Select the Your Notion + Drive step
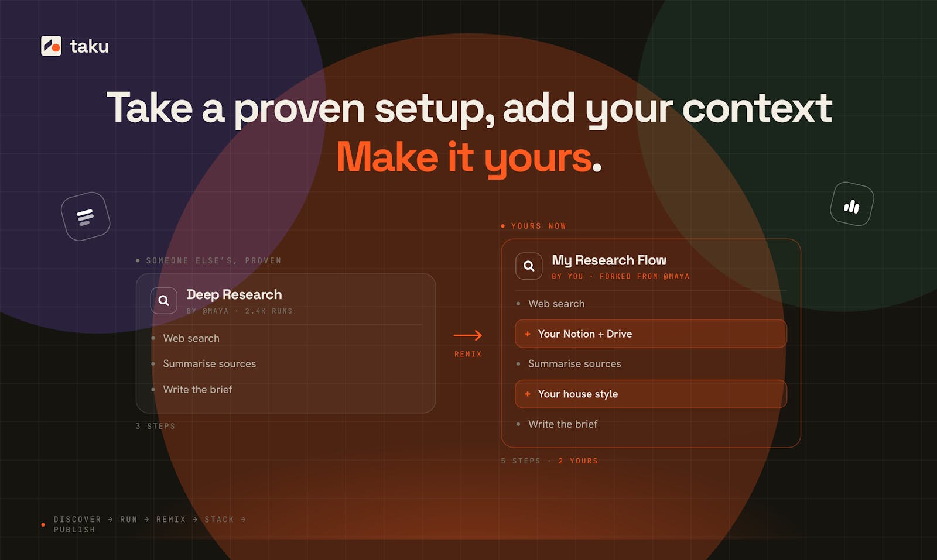 coord(651,334)
